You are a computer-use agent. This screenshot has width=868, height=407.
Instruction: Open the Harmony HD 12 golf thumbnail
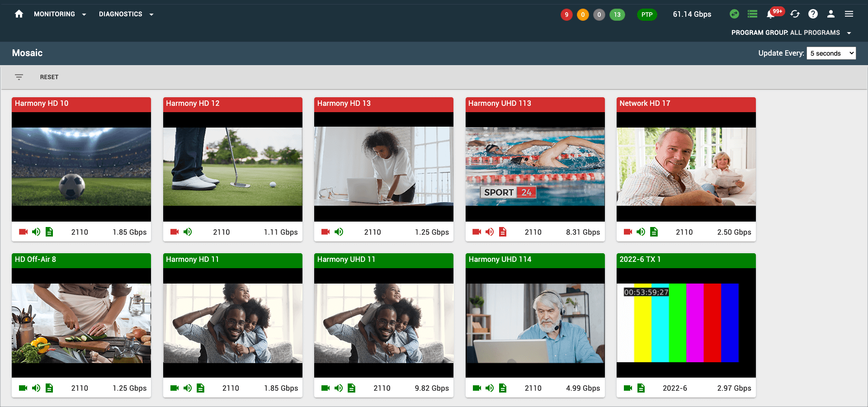point(233,166)
